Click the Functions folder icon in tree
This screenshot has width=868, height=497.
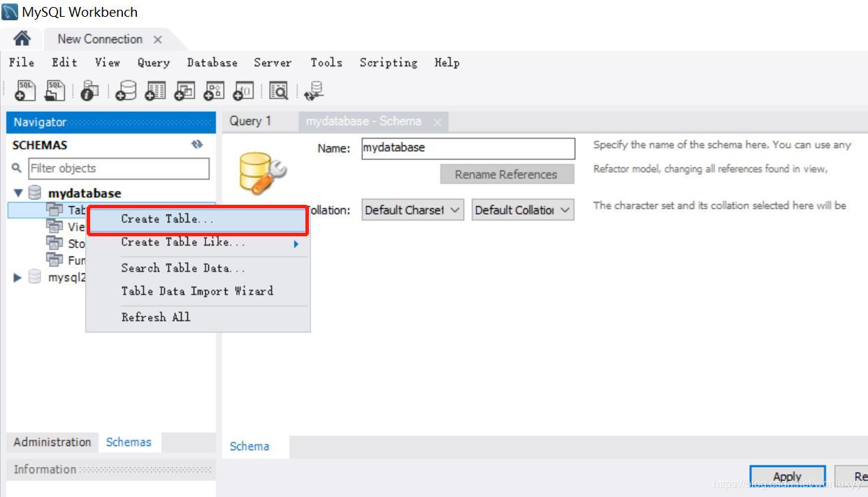55,260
